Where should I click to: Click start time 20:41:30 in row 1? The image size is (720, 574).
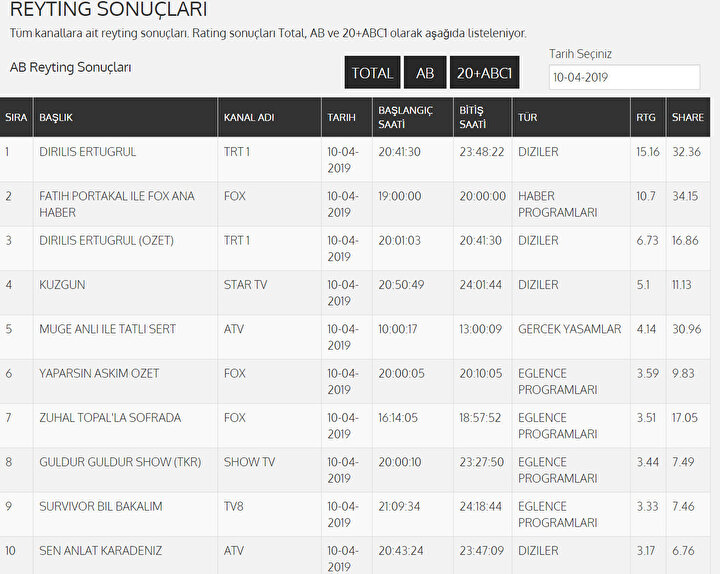pyautogui.click(x=399, y=152)
